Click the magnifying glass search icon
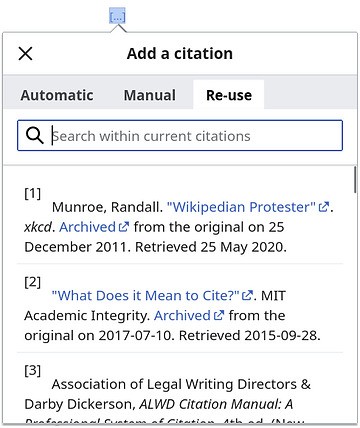The image size is (360, 428). point(34,136)
